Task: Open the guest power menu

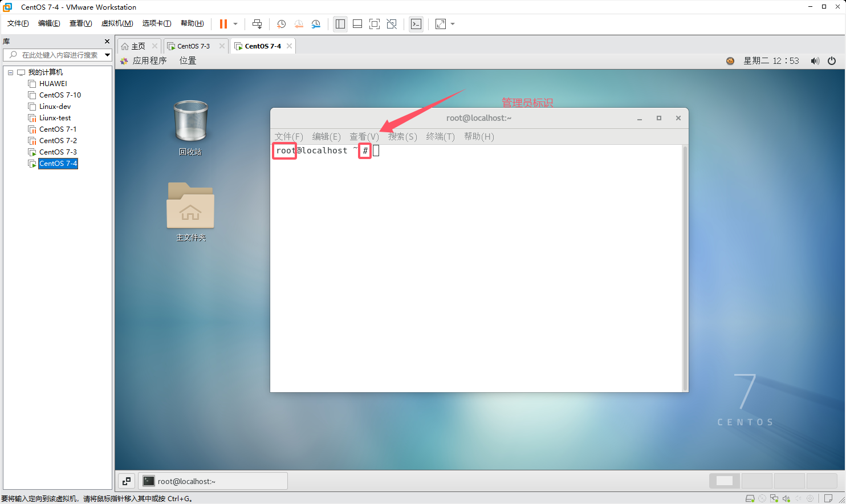Action: (x=832, y=60)
